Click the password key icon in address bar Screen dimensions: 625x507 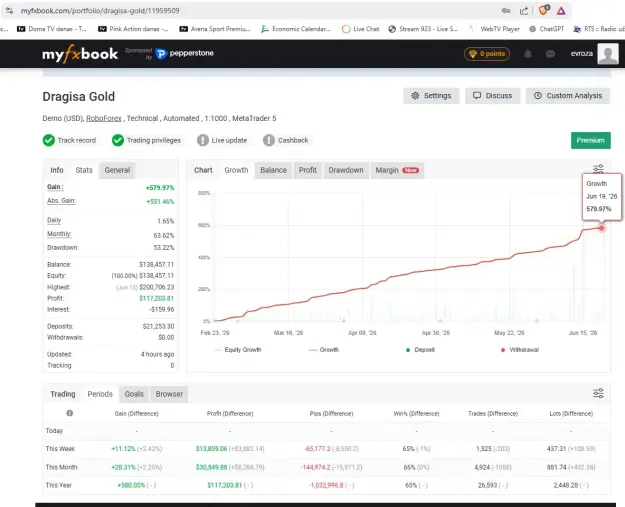(506, 11)
